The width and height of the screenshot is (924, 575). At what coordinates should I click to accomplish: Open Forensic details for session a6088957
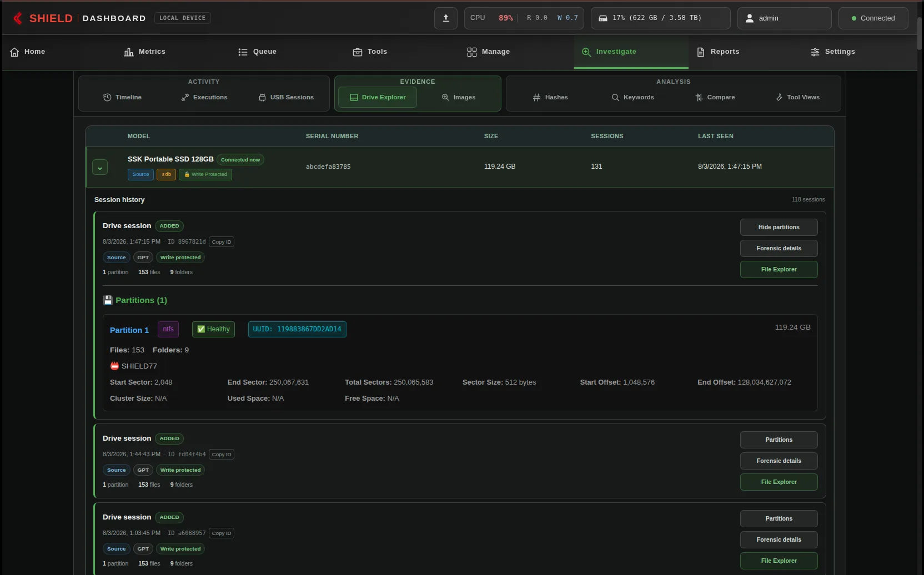coord(779,539)
